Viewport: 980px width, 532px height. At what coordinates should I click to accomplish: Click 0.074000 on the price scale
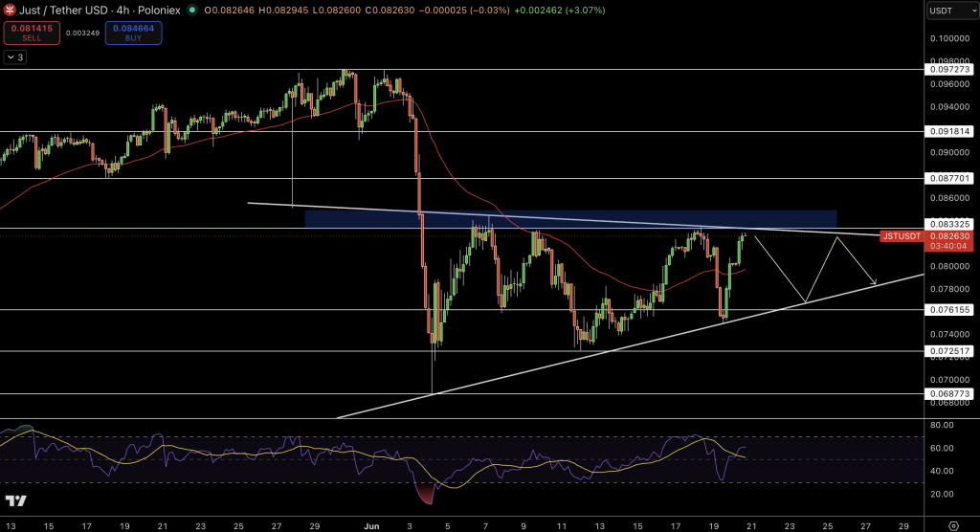click(x=949, y=335)
